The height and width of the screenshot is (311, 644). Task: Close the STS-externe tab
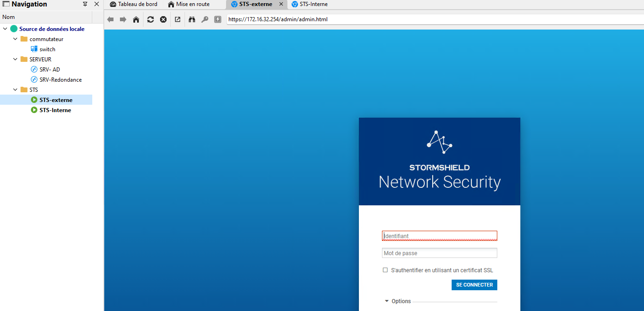281,4
